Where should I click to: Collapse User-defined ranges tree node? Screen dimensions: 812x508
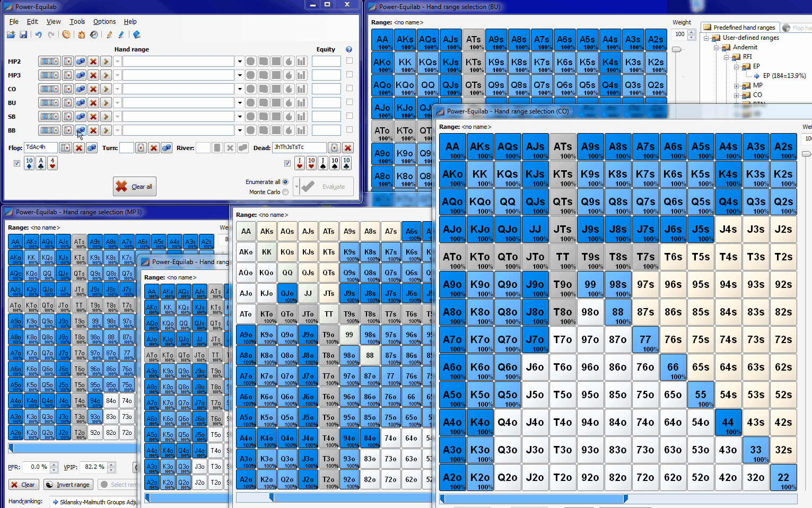(706, 38)
